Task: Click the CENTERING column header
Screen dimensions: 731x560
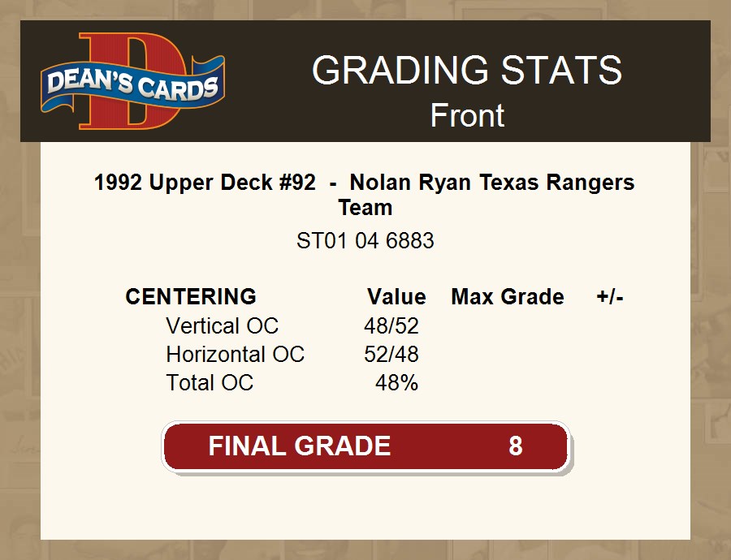Action: 191,297
